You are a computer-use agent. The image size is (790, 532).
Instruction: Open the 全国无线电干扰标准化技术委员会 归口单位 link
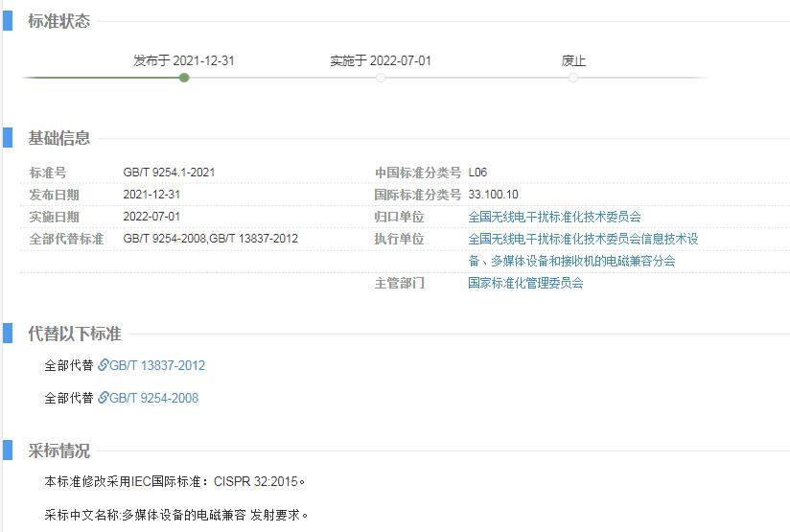point(554,217)
